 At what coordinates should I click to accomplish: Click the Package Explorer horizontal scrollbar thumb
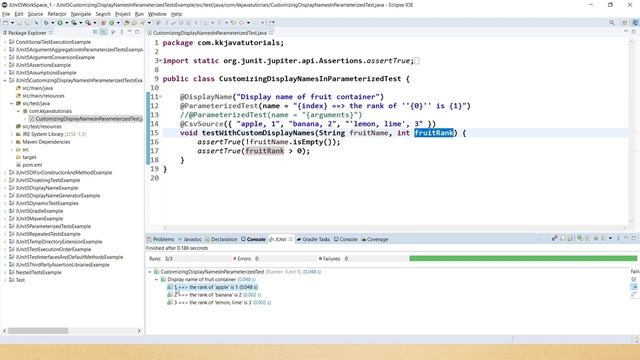(x=38, y=331)
